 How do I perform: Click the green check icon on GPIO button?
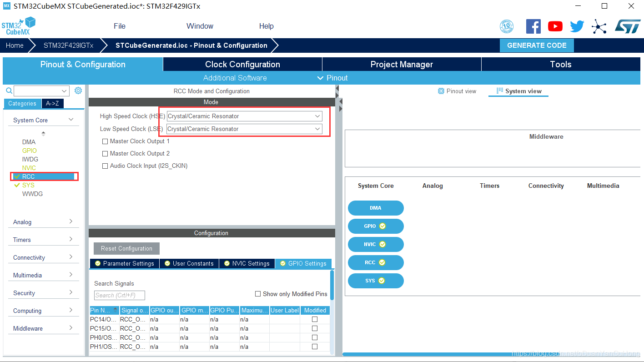click(382, 226)
